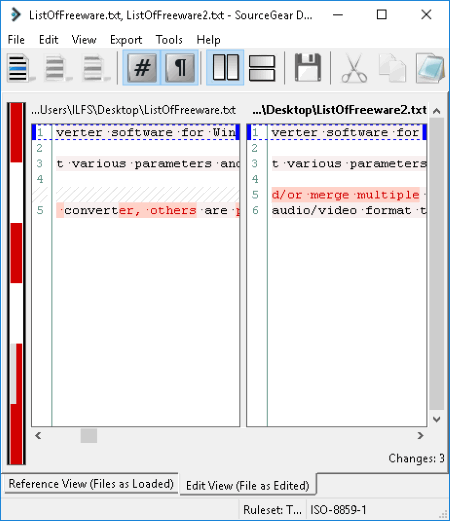Toggle whitespace display with the pilcrow button
This screenshot has width=450, height=521.
(x=180, y=68)
